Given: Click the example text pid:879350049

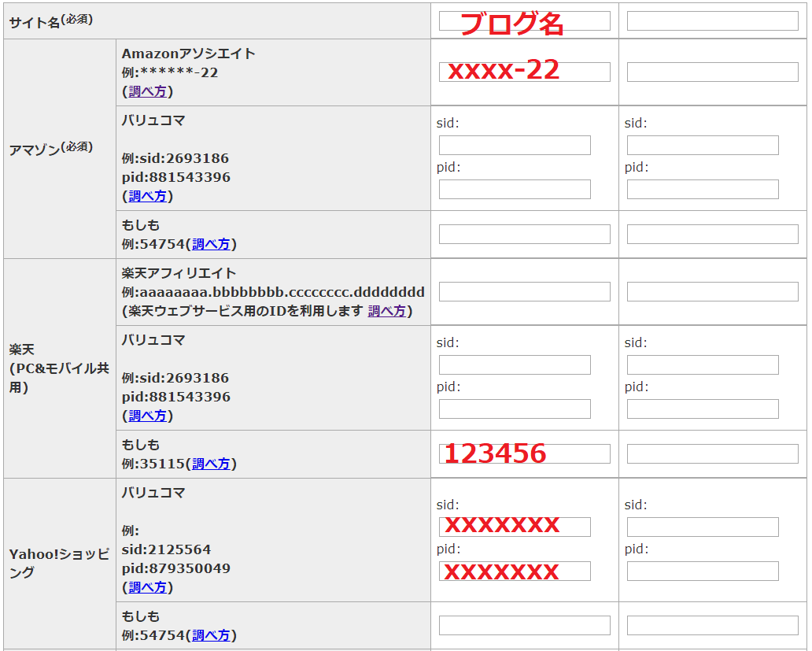Looking at the screenshot, I should [x=176, y=568].
